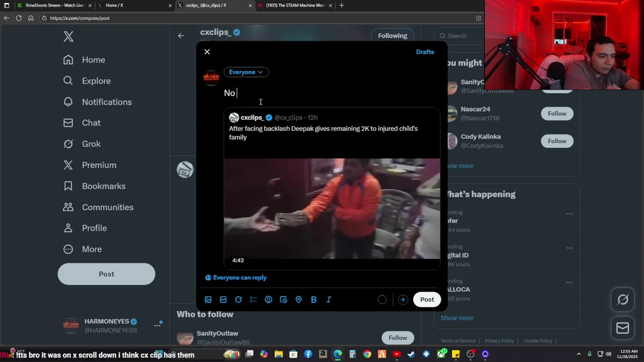This screenshot has height=362, width=644.
Task: Open SanityOutlaw profile in Who to follow
Action: click(217, 333)
